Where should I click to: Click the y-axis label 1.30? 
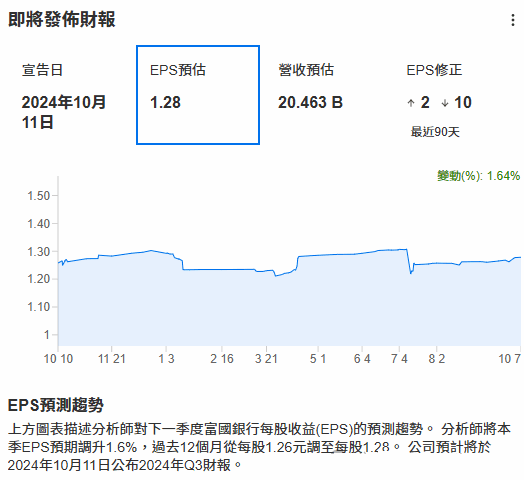(39, 251)
